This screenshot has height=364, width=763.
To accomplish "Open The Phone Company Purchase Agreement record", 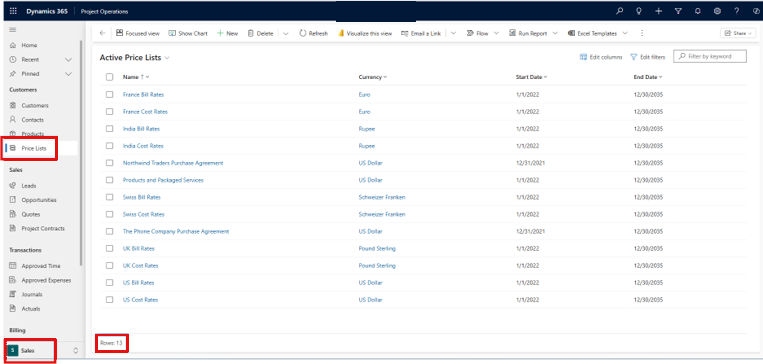I will (176, 231).
